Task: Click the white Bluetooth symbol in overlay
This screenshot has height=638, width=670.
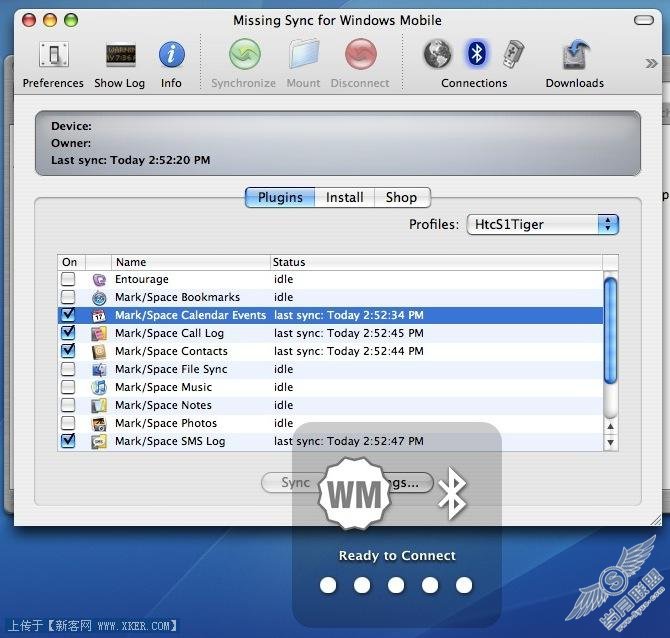Action: (453, 493)
